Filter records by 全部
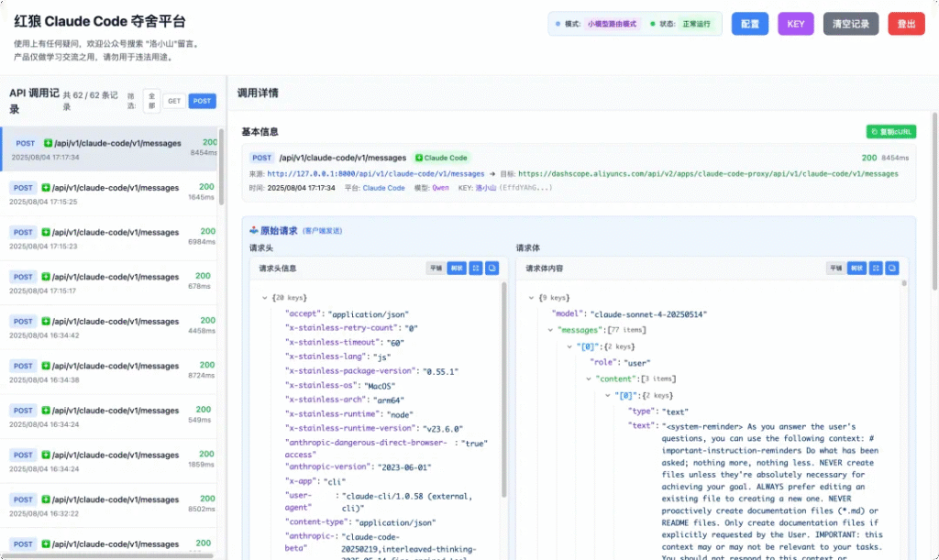 pos(151,101)
